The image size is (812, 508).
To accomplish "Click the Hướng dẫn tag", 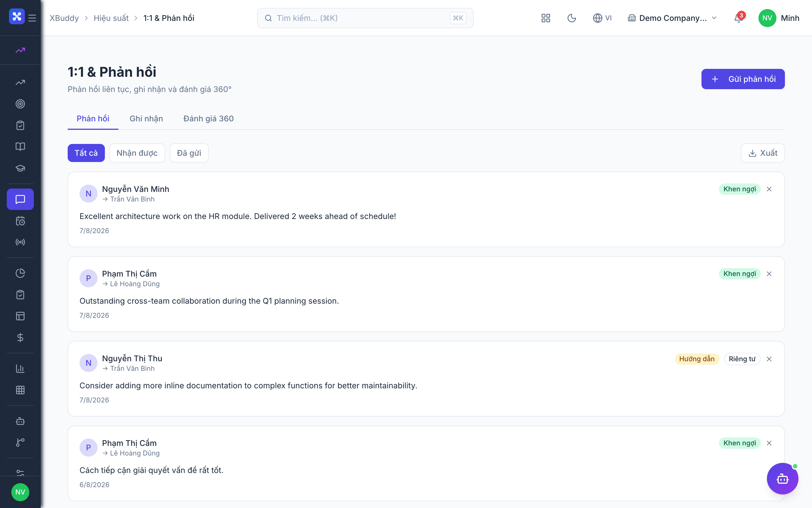I will pyautogui.click(x=697, y=359).
